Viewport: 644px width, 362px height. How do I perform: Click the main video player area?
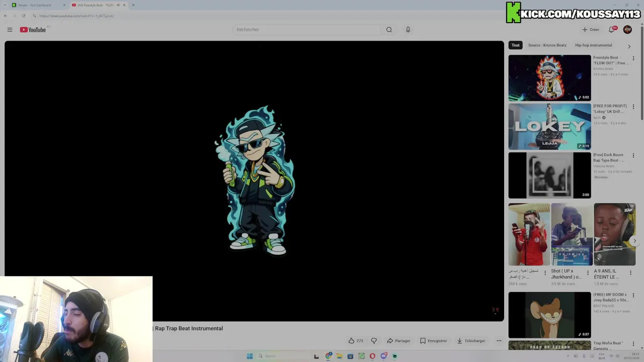coord(254,181)
